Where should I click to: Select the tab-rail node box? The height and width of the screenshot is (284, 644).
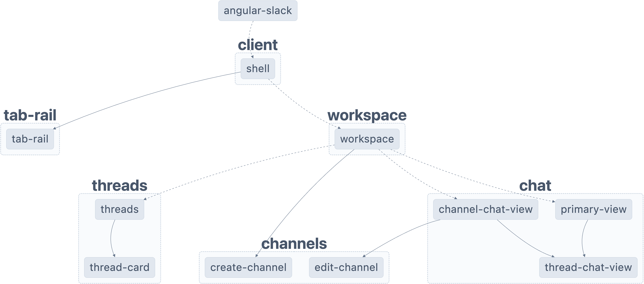[30, 139]
